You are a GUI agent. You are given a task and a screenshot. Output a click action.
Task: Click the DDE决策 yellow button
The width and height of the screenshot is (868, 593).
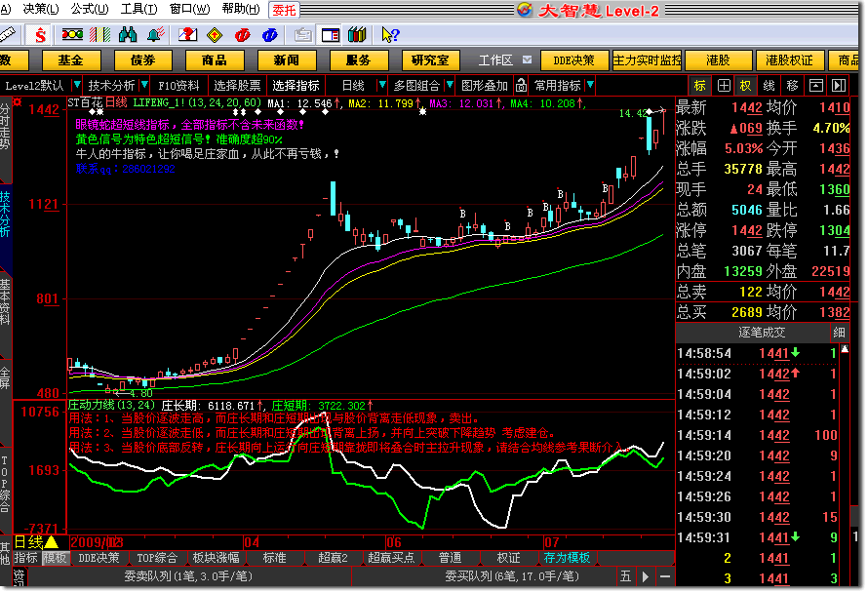[x=574, y=59]
